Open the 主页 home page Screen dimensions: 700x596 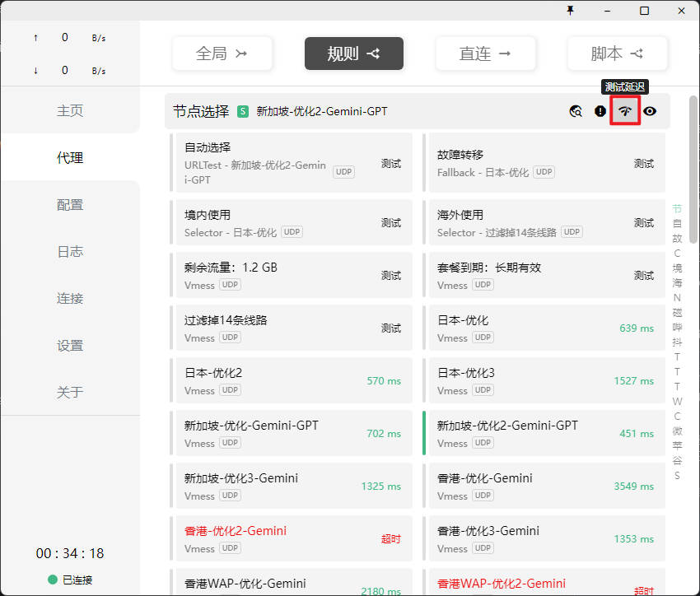point(70,110)
